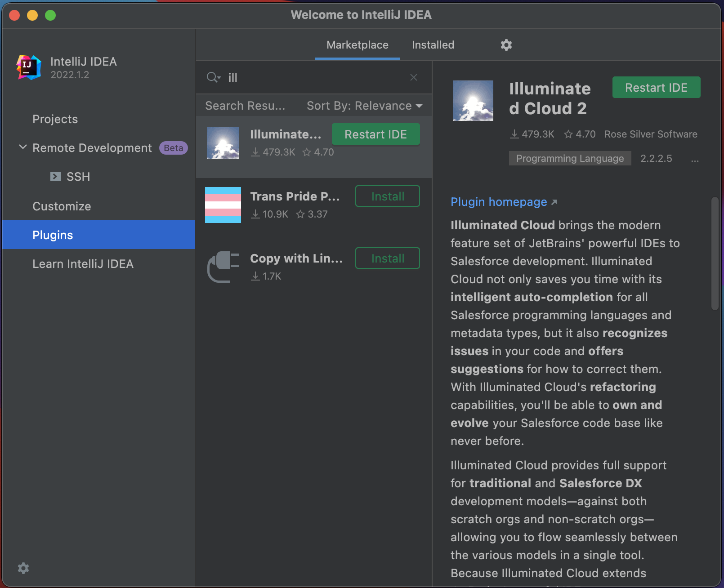Collapse the Remote Development section
Image resolution: width=724 pixels, height=588 pixels.
[23, 147]
